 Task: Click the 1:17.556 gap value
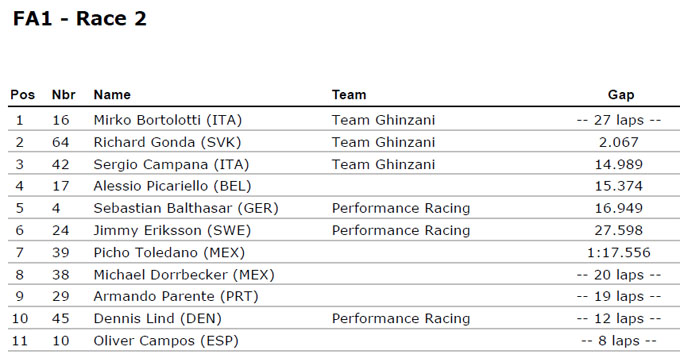tap(619, 252)
